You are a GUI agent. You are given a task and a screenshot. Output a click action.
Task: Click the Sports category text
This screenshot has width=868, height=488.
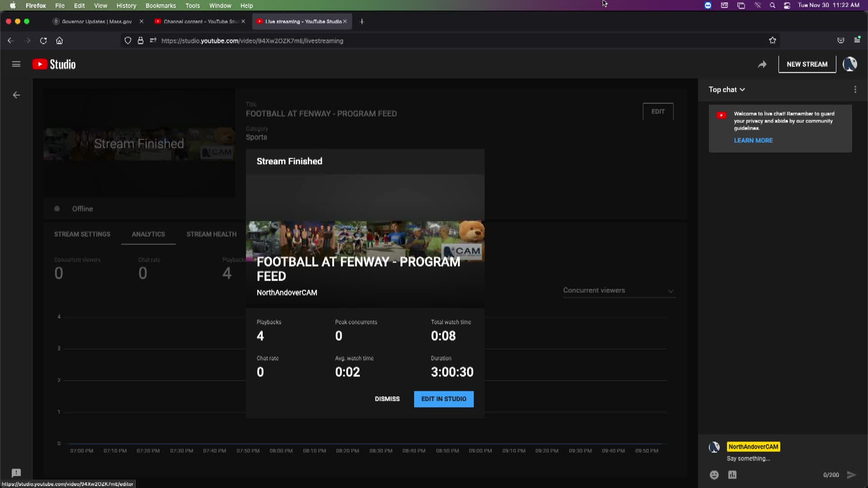[256, 137]
